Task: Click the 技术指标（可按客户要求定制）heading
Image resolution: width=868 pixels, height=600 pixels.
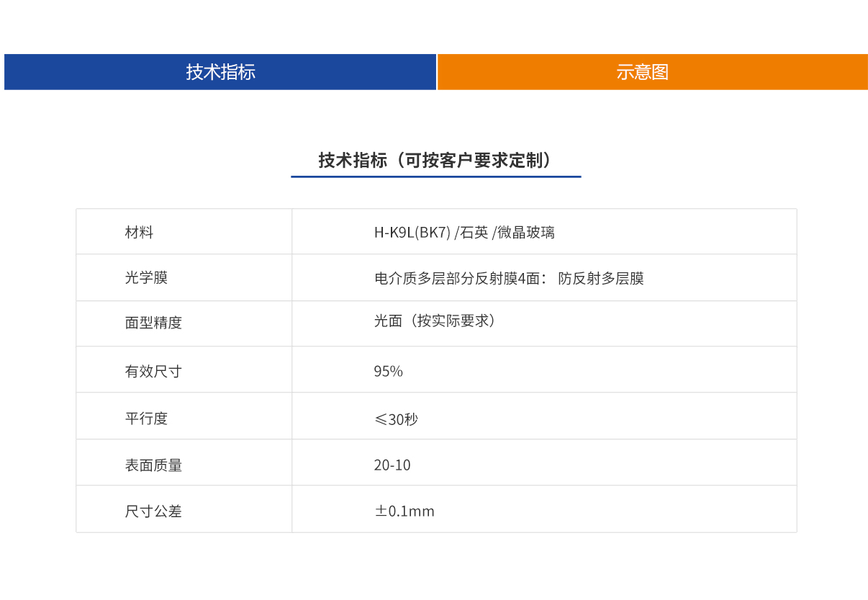Action: [x=435, y=157]
